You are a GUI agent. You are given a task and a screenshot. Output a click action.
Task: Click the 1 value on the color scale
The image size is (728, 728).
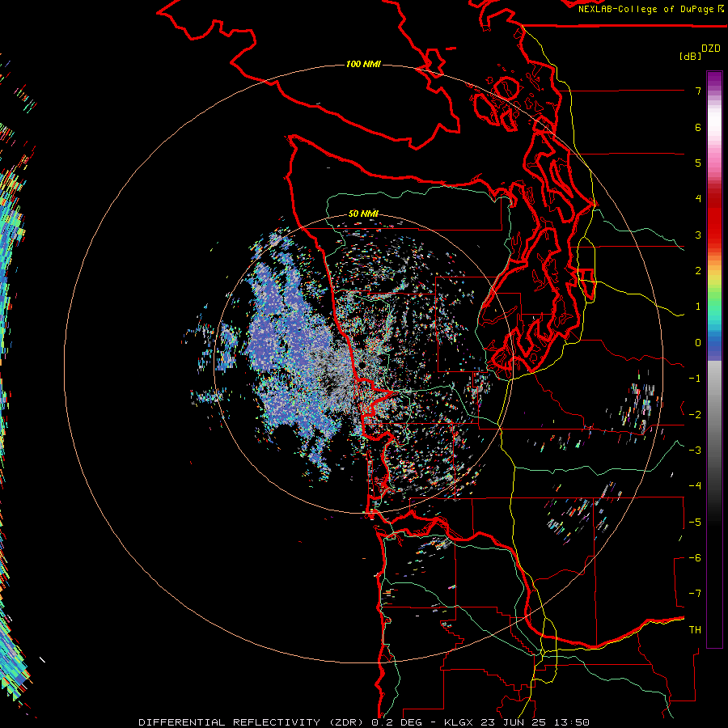click(x=698, y=307)
